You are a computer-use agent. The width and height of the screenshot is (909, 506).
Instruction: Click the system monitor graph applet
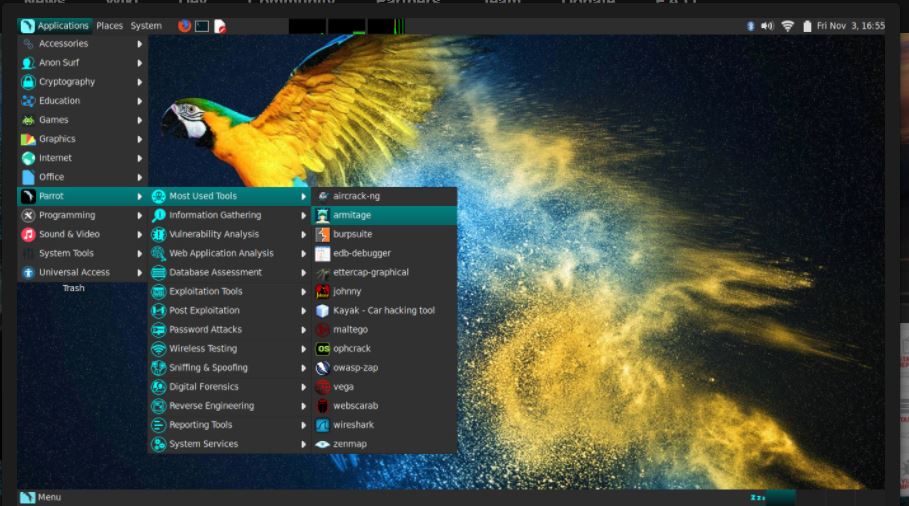tap(346, 26)
